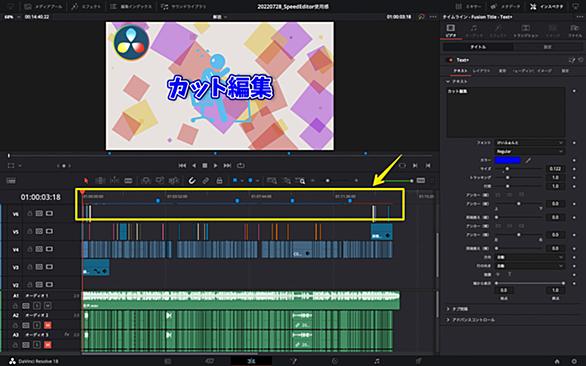Expand the Advanced Controls section
Screen dimensions: 586x366
click(471, 320)
